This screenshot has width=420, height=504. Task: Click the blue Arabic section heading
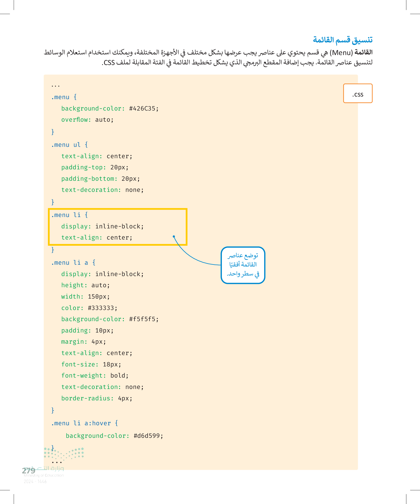[x=342, y=40]
